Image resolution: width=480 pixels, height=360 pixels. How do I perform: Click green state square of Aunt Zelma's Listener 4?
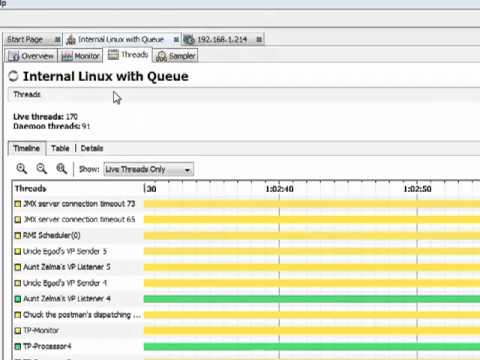[x=18, y=299]
